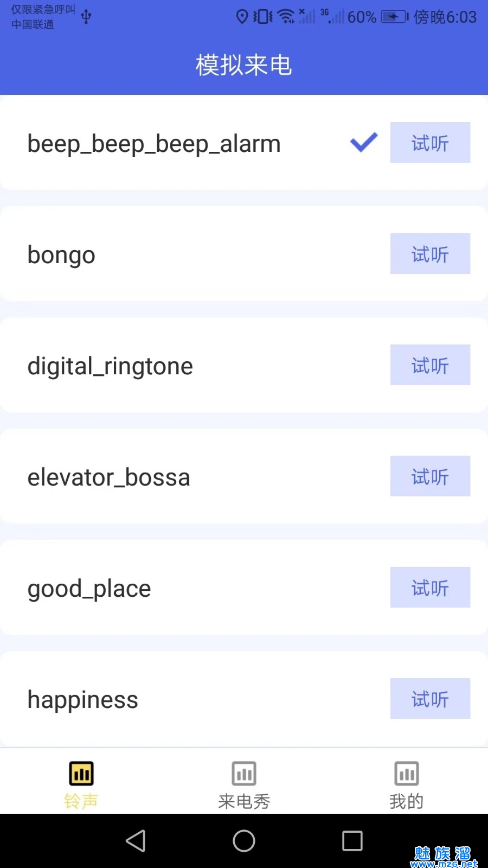Play a preview of digital_ringtone
488x868 pixels.
[x=430, y=365]
